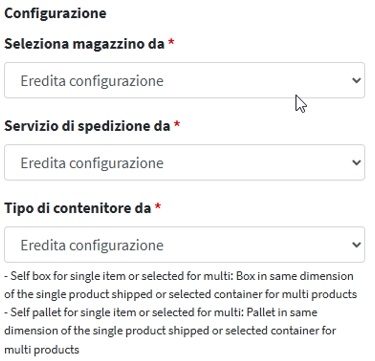
Task: Select Eredita configurazione text under Tipo di contenitore
Action: coord(92,246)
